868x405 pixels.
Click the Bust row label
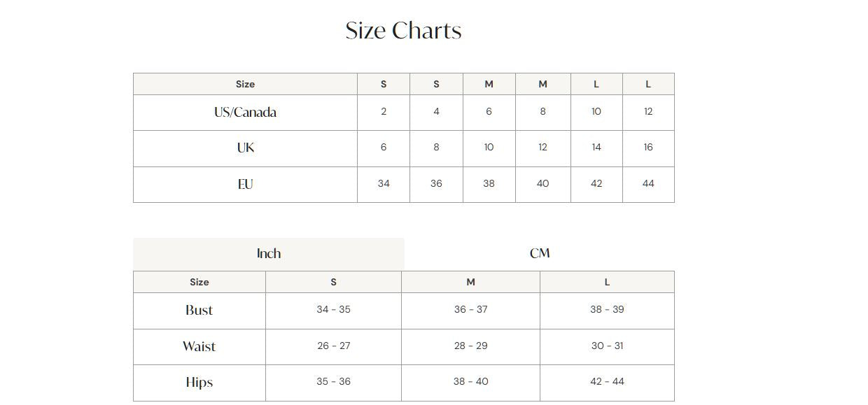point(199,311)
